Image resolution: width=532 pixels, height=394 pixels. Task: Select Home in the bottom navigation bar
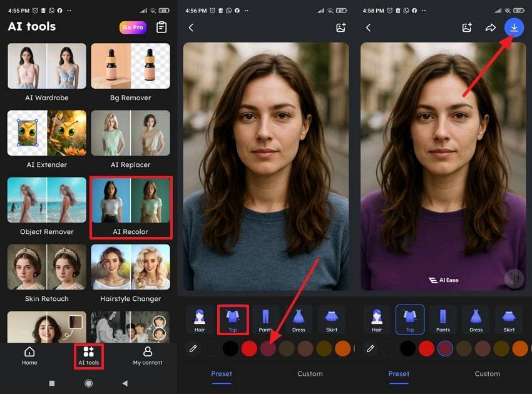[29, 356]
